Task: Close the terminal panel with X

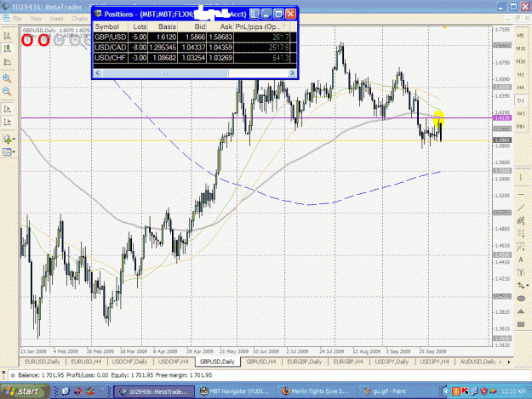Action: point(3,373)
